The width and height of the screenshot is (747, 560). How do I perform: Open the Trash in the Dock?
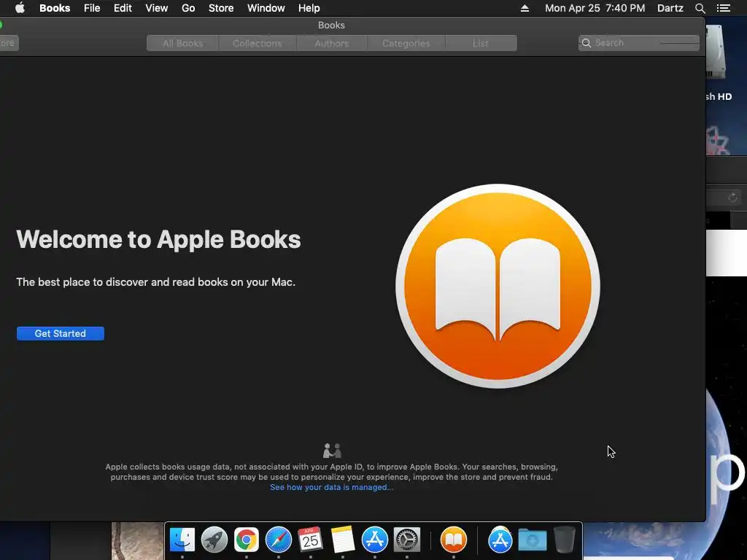point(565,540)
